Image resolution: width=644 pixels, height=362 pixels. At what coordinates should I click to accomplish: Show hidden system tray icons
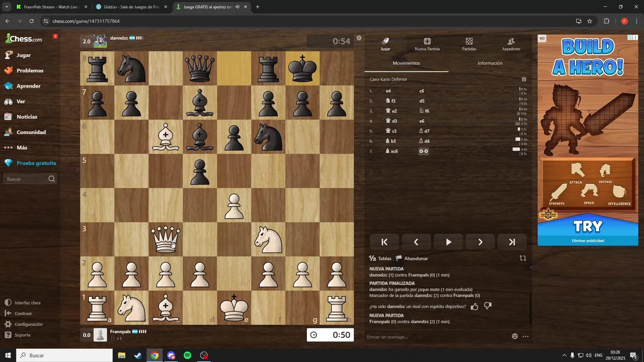564,355
